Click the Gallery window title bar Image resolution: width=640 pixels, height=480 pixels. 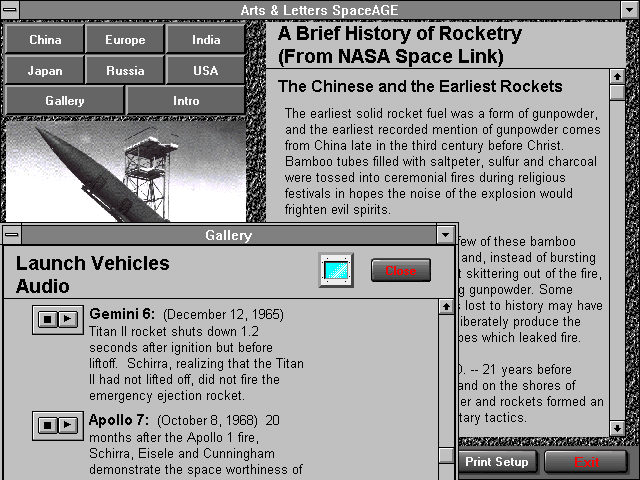[x=229, y=235]
